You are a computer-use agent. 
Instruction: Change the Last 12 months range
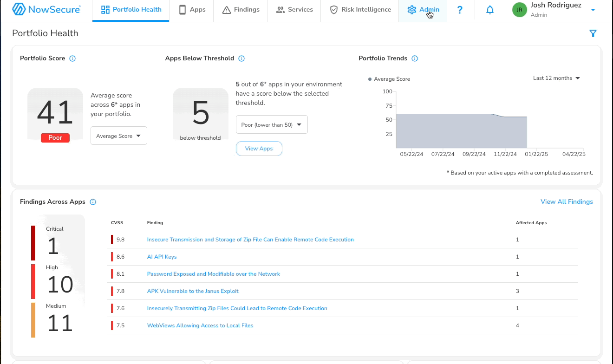(x=557, y=78)
